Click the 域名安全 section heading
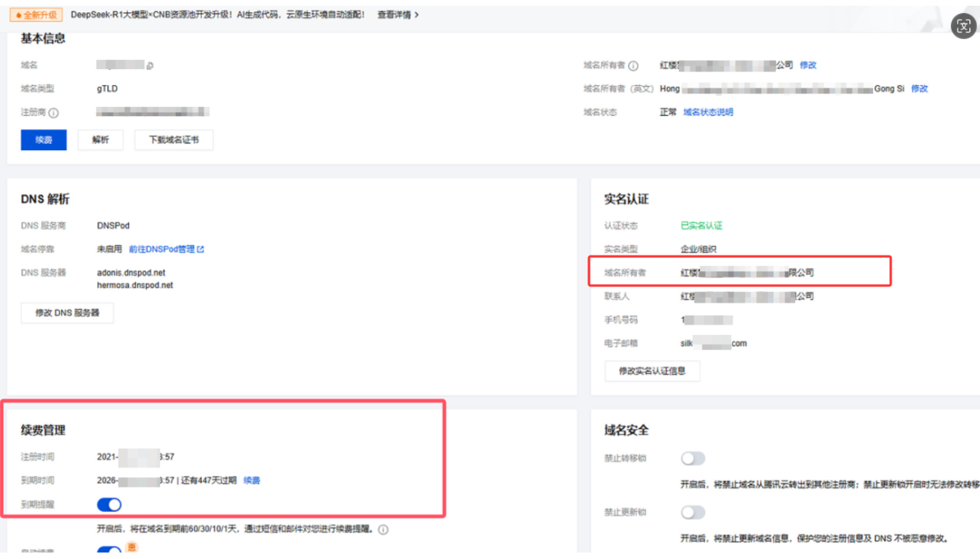The image size is (980, 559). [x=626, y=430]
